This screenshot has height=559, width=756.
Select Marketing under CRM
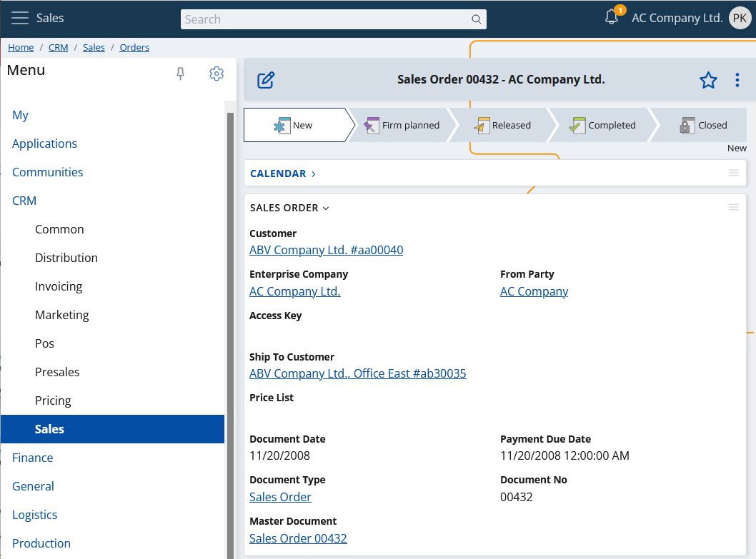pos(61,315)
